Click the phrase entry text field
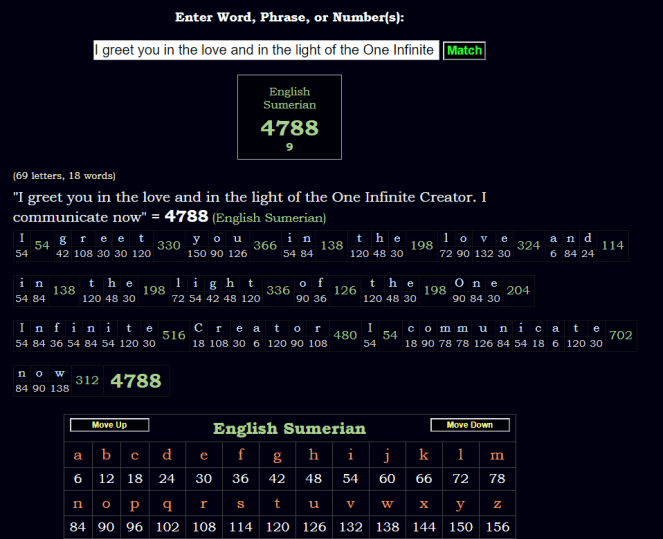Viewport: 663px width, 539px height. click(266, 50)
